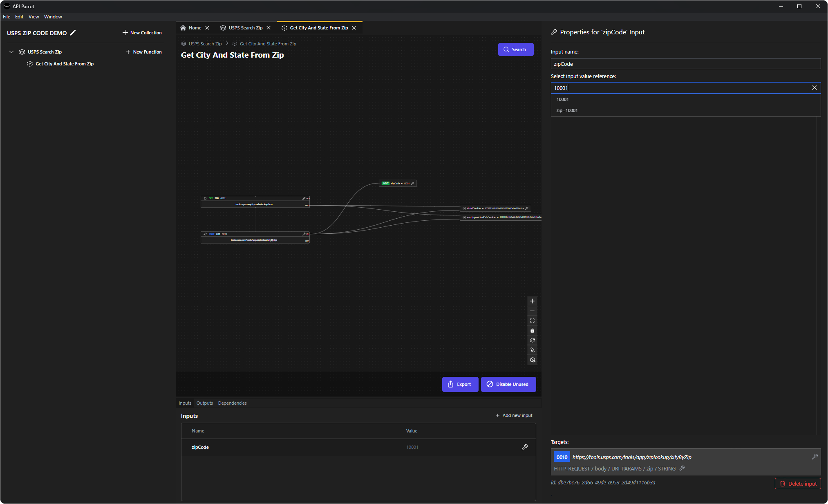Viewport: 828px width, 504px height.
Task: Toggle visibility of disabled nodes icon
Action: click(x=532, y=360)
